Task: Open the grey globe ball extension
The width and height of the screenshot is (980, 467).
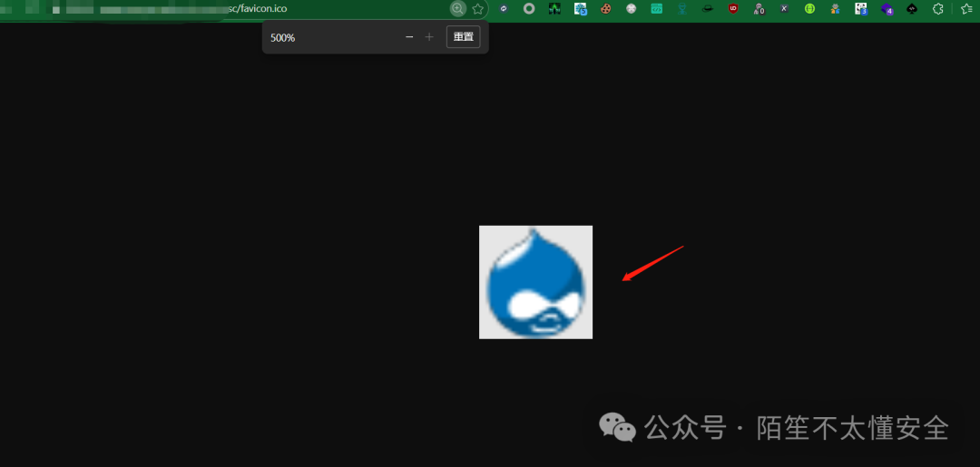Action: click(x=632, y=9)
